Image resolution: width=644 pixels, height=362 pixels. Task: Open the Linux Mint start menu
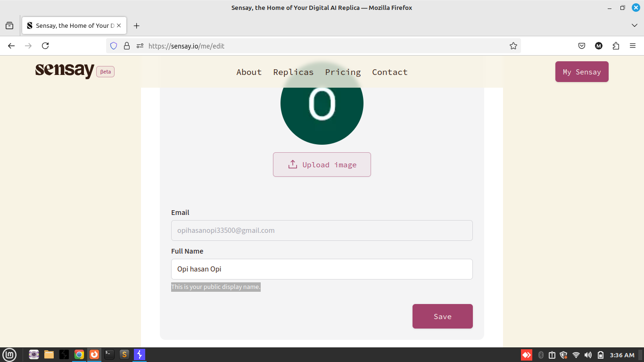(9, 354)
